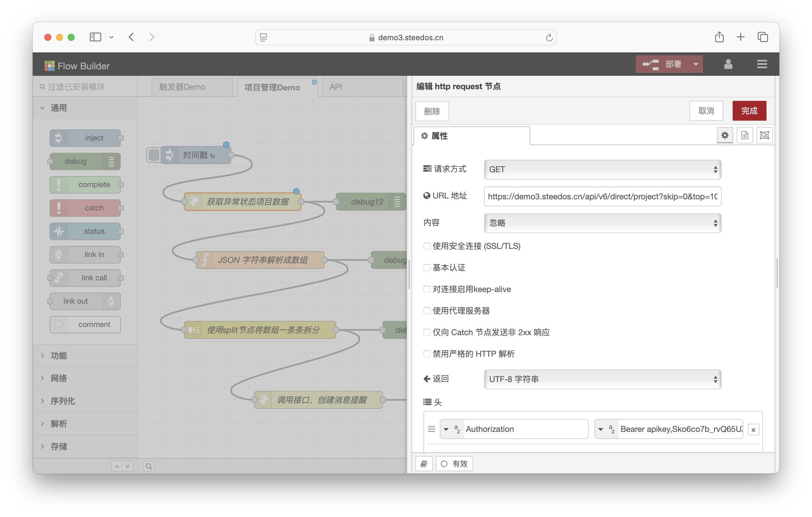
Task: Click the inject node in palette
Action: click(85, 138)
